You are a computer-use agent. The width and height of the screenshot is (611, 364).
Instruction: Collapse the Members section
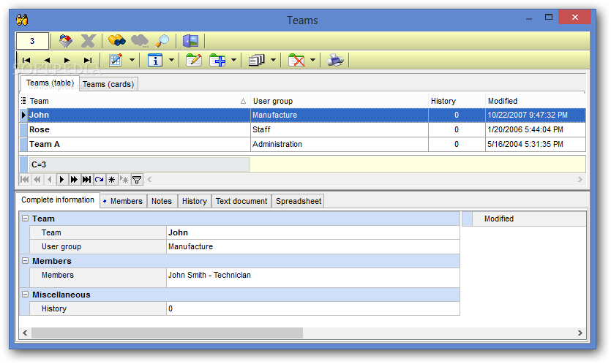pos(26,261)
